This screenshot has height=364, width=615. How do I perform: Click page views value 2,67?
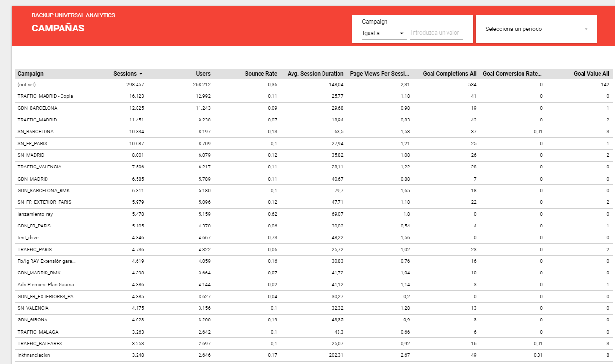coord(405,355)
